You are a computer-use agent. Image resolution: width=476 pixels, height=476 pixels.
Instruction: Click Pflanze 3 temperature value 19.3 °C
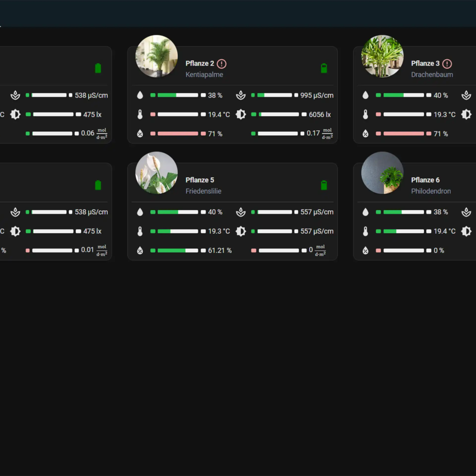pyautogui.click(x=444, y=114)
